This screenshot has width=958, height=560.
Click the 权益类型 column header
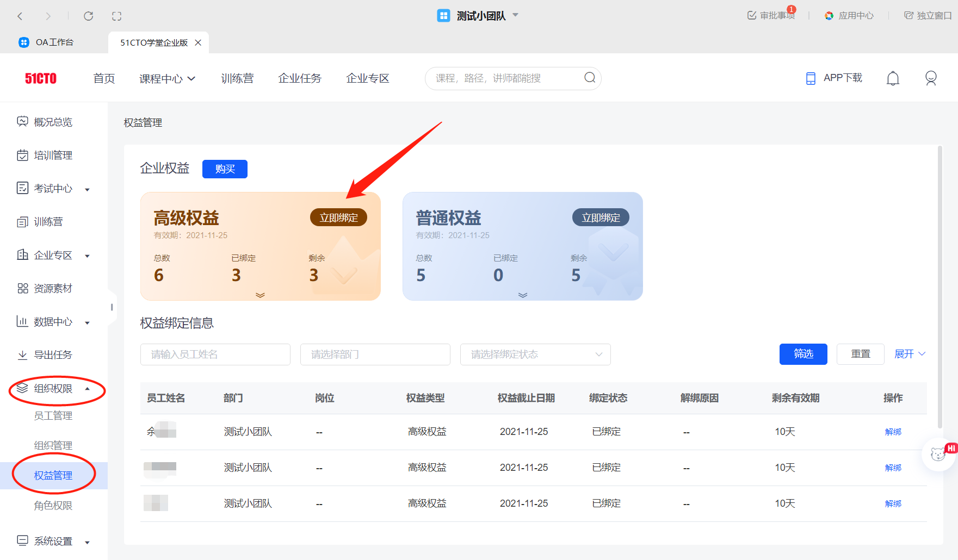(425, 398)
